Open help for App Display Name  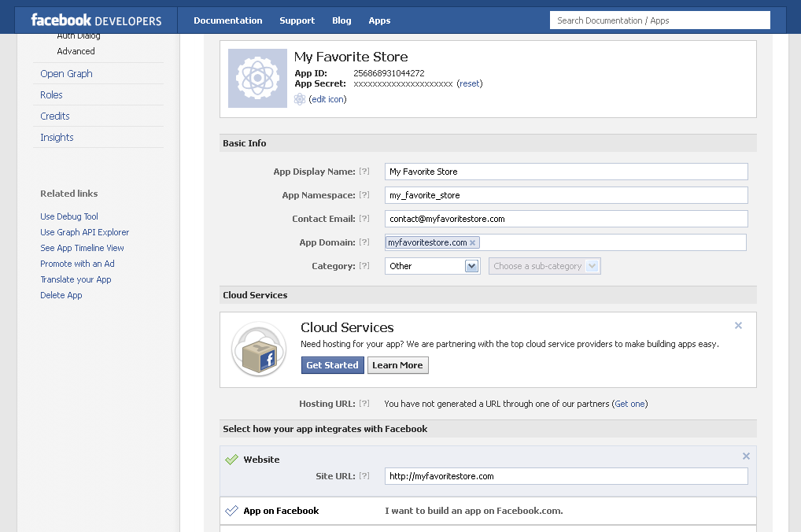coord(364,172)
